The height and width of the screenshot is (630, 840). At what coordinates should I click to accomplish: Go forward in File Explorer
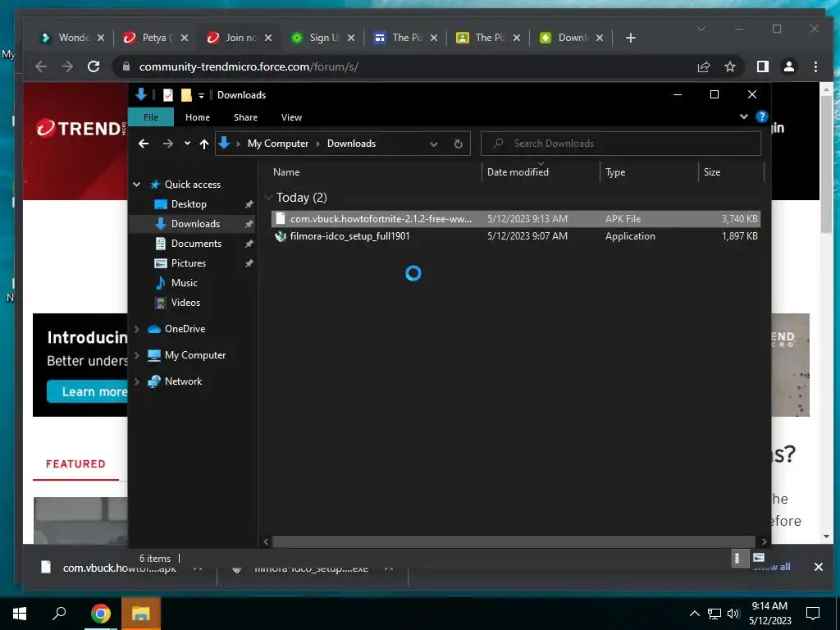click(167, 144)
